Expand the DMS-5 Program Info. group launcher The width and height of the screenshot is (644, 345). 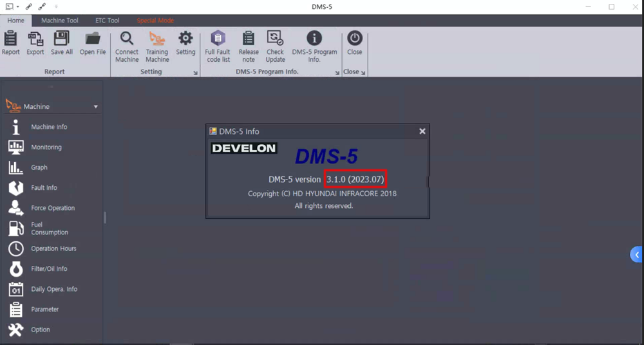tap(337, 73)
